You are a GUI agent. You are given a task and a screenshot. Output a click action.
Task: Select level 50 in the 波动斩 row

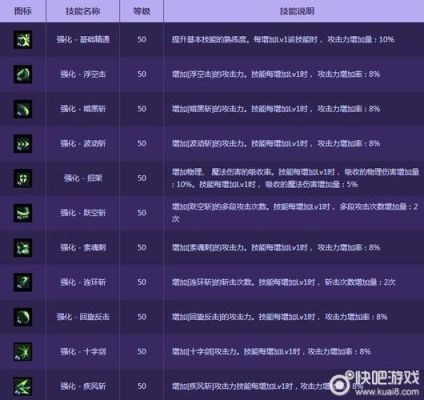pyautogui.click(x=142, y=143)
